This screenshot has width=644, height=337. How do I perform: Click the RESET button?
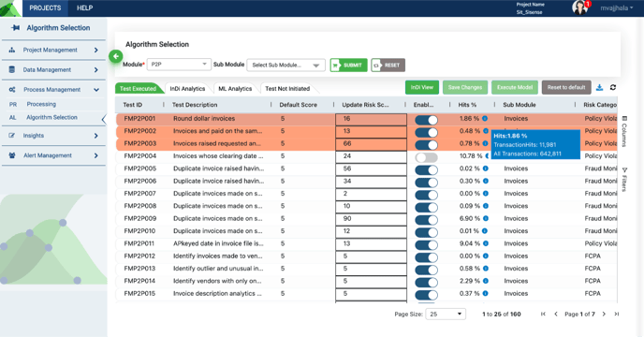tap(388, 65)
